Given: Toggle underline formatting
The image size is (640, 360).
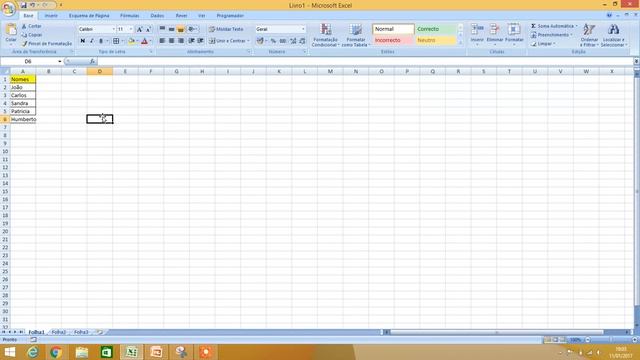Looking at the screenshot, I should [x=100, y=41].
